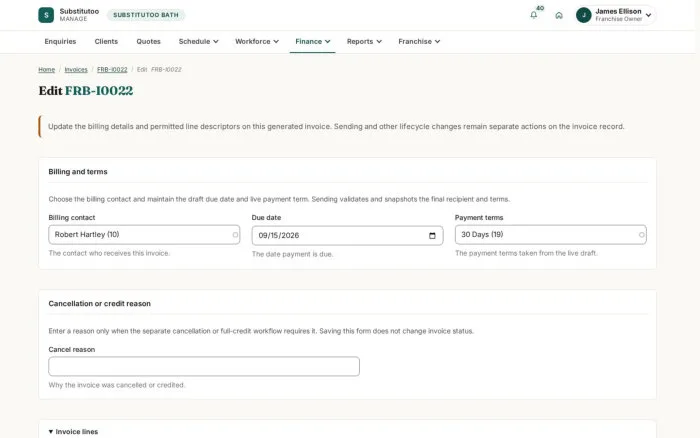700x438 pixels.
Task: Open the Payment terms dropdown
Action: click(x=550, y=235)
